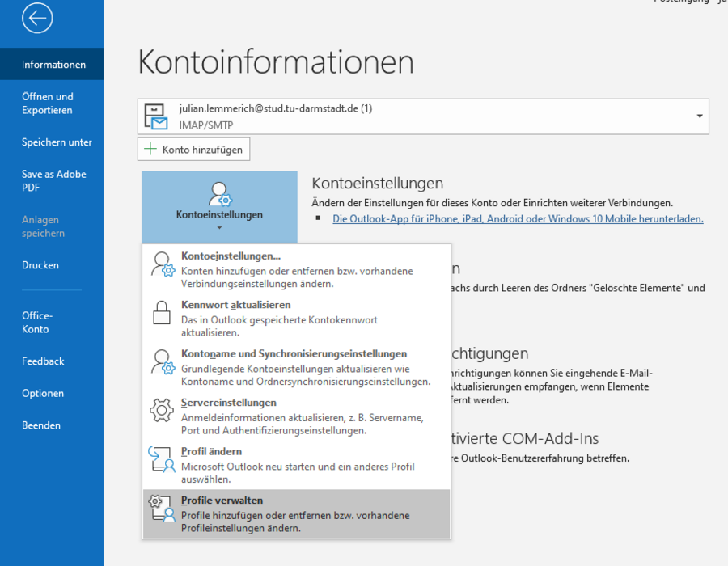Click the person-gear icon on Kontoeinstellungen tile
This screenshot has height=566, width=728.
point(219,194)
